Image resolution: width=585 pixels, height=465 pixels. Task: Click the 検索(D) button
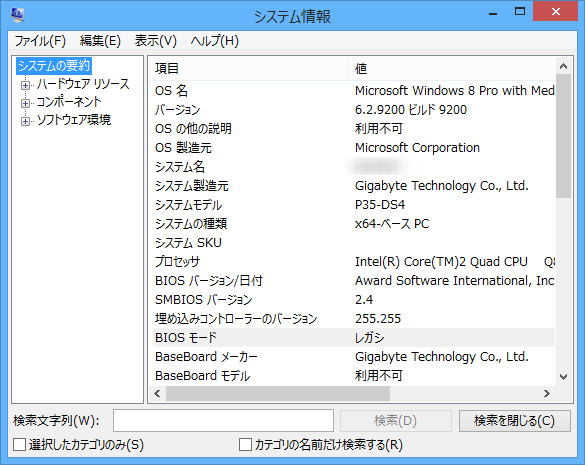[x=395, y=421]
